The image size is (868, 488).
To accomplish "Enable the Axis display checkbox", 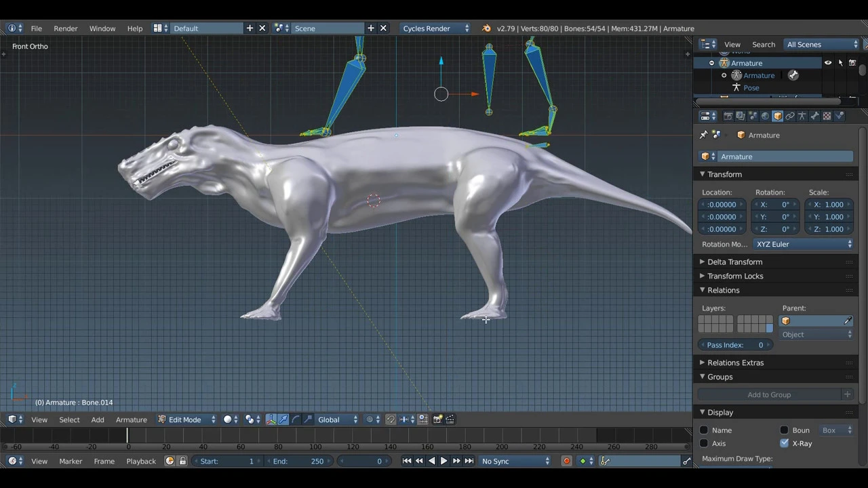I will pyautogui.click(x=704, y=443).
